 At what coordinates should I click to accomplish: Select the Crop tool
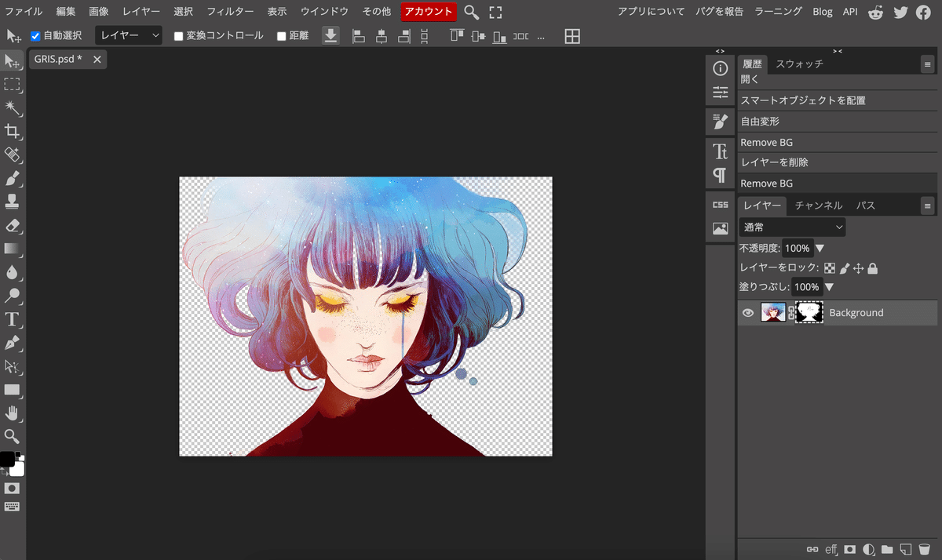[x=12, y=131]
